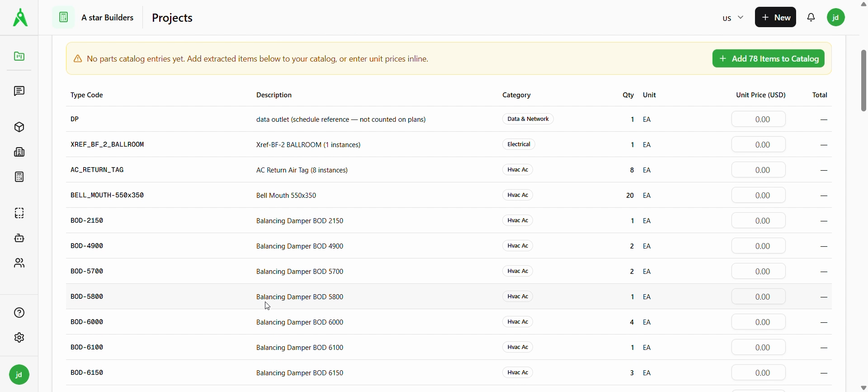
Task: Open the robot assistant icon
Action: click(x=19, y=238)
